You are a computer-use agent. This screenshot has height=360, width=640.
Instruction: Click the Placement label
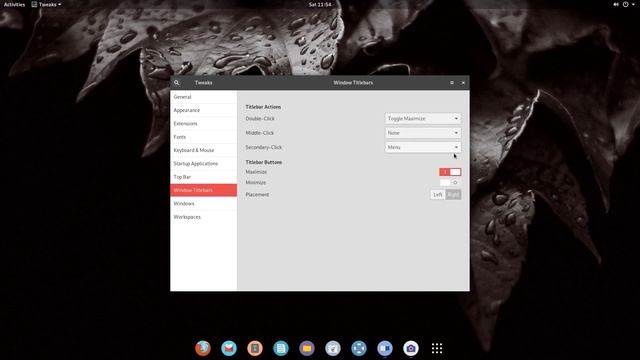[x=257, y=195]
